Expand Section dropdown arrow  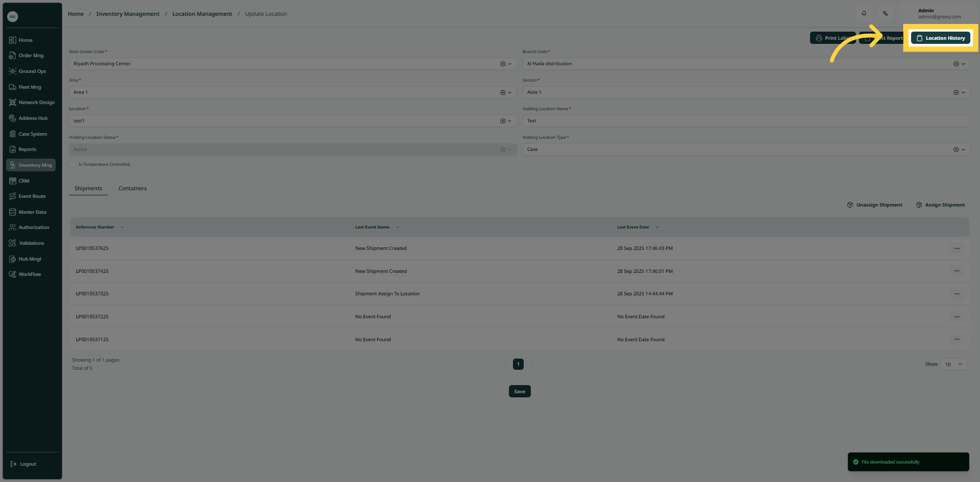[963, 92]
